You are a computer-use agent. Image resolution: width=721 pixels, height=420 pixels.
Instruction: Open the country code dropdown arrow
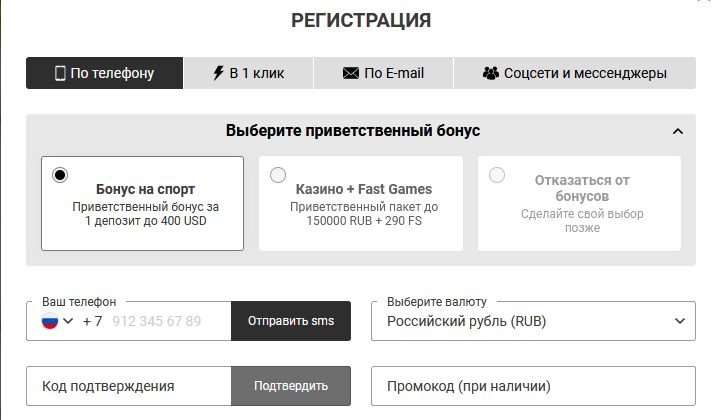pos(69,321)
